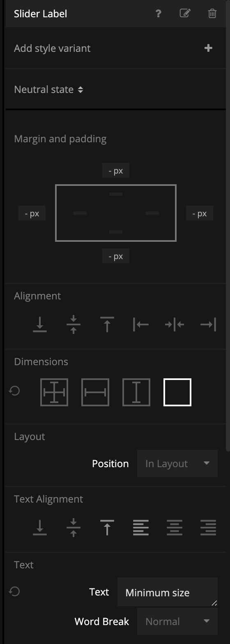Align element to top in Alignment
Screen dimensions: 230x644
[x=107, y=324]
